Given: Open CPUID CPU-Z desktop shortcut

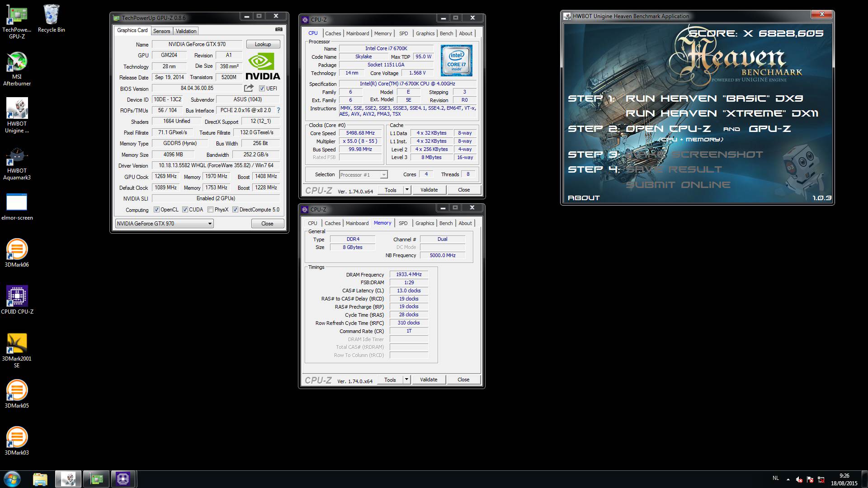Looking at the screenshot, I should tap(17, 300).
